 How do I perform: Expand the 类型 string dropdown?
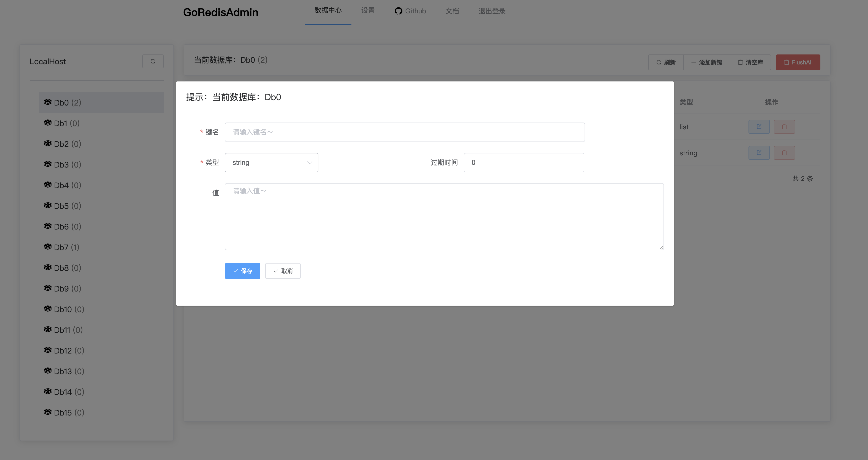271,163
